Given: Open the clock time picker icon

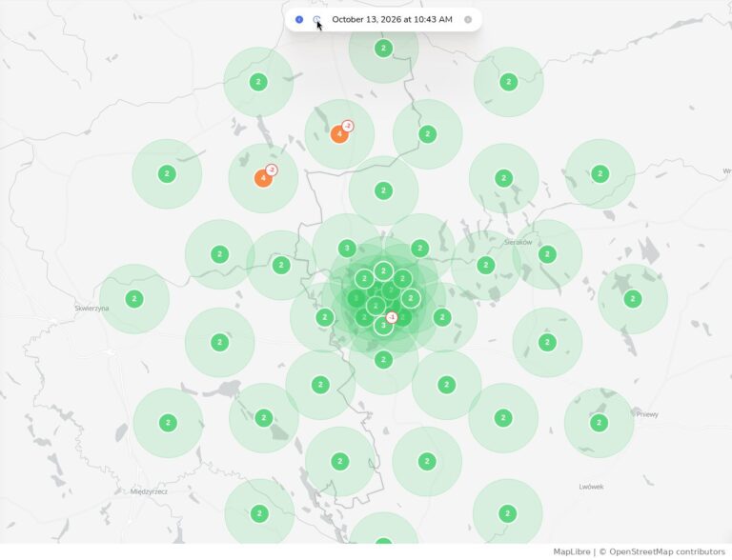Looking at the screenshot, I should coord(316,20).
